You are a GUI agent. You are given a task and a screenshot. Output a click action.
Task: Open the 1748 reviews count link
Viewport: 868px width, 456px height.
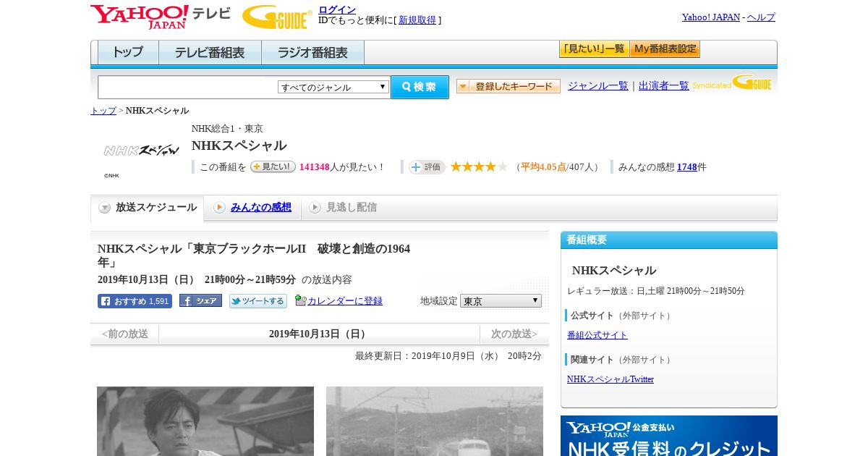click(686, 167)
